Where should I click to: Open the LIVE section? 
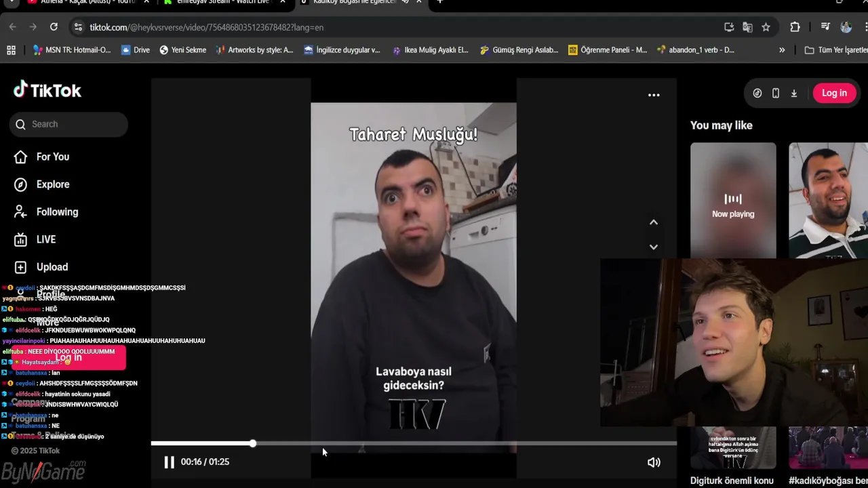35,239
